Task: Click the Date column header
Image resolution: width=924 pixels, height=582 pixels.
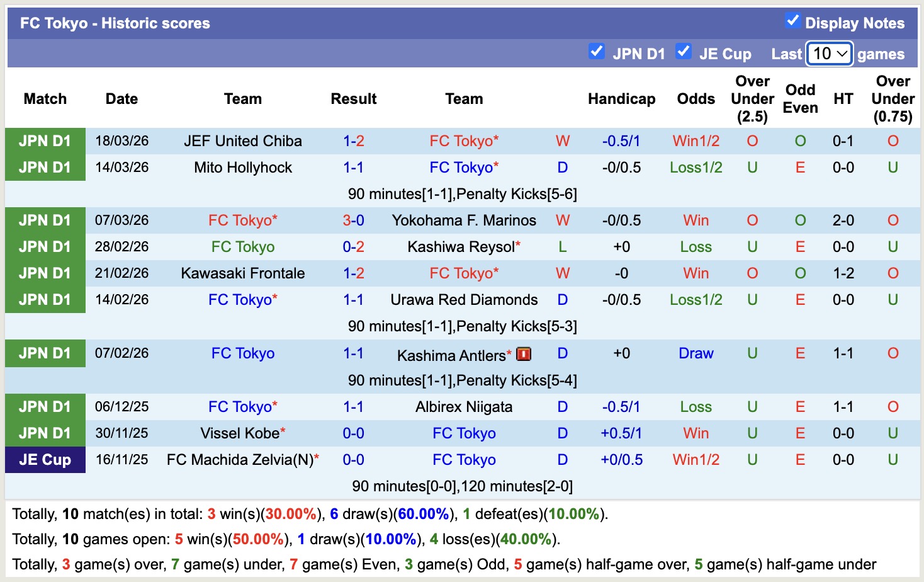Action: click(121, 99)
